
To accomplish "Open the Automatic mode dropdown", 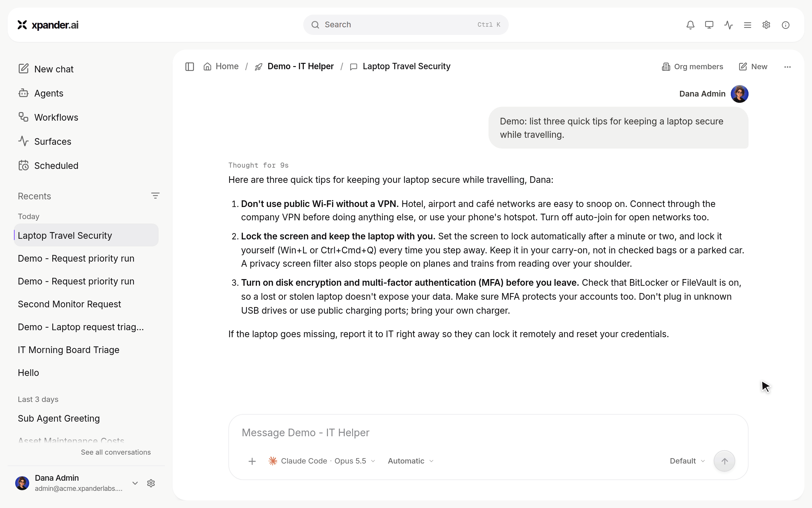I will pos(411,461).
